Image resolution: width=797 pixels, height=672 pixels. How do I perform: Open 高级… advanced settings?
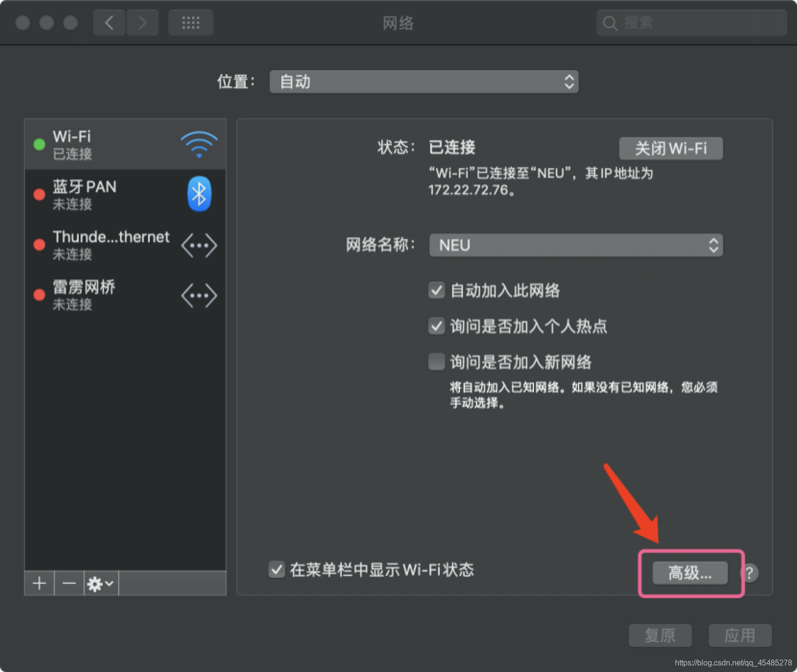pos(690,573)
